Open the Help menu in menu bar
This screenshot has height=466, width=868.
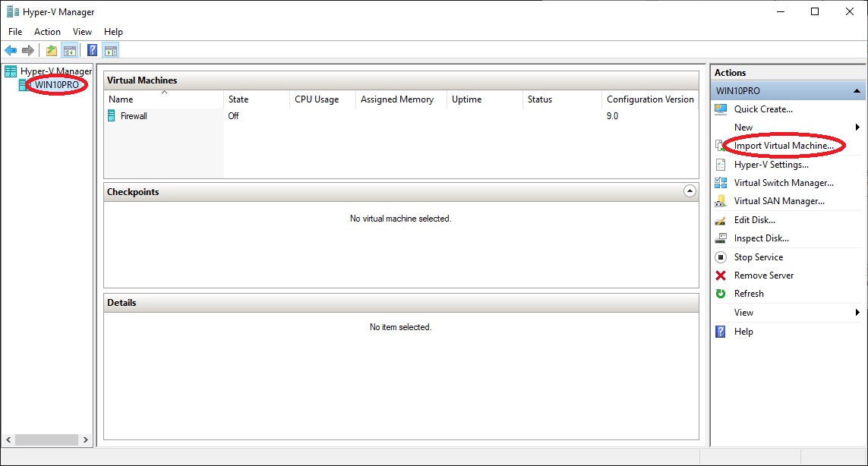tap(113, 32)
